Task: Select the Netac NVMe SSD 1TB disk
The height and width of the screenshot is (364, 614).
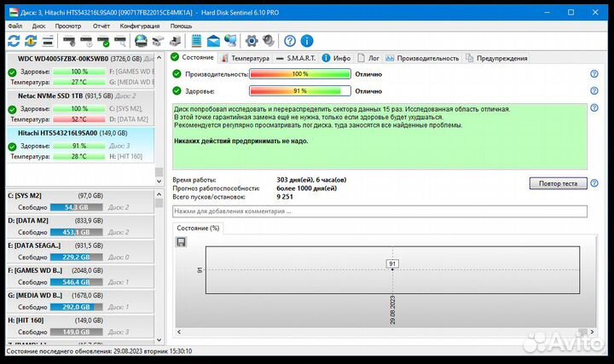Action: [81, 107]
